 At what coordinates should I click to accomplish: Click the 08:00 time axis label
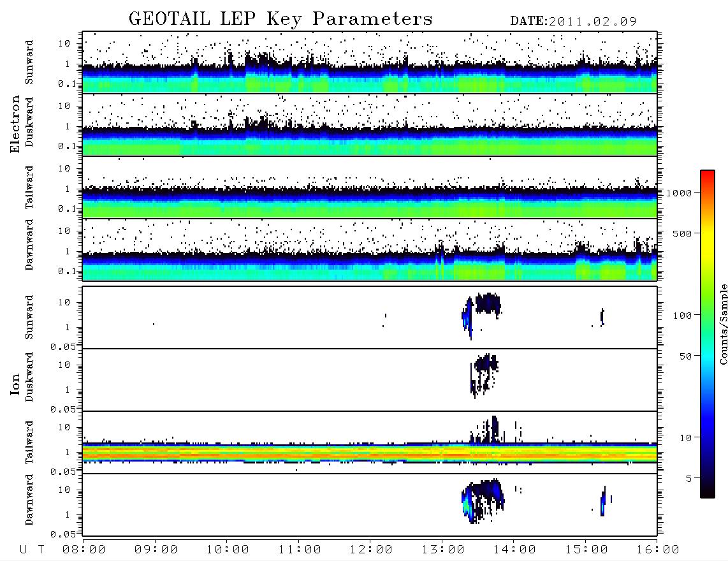[x=84, y=550]
